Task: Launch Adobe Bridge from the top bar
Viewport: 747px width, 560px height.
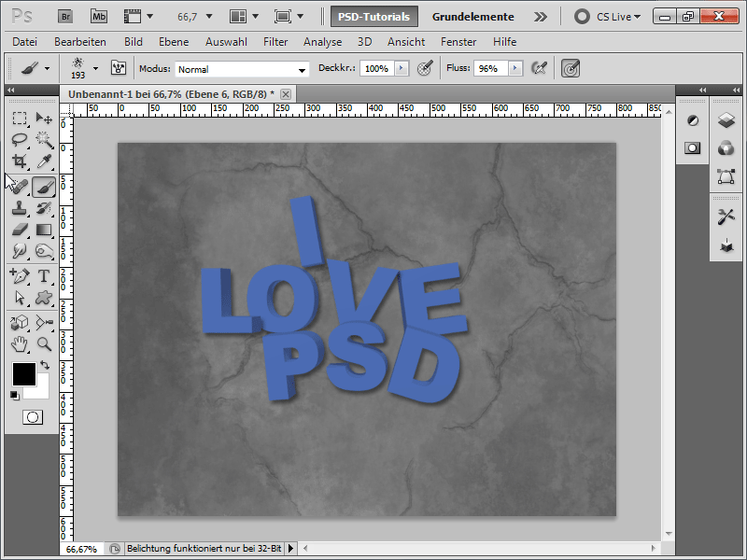Action: pos(65,16)
